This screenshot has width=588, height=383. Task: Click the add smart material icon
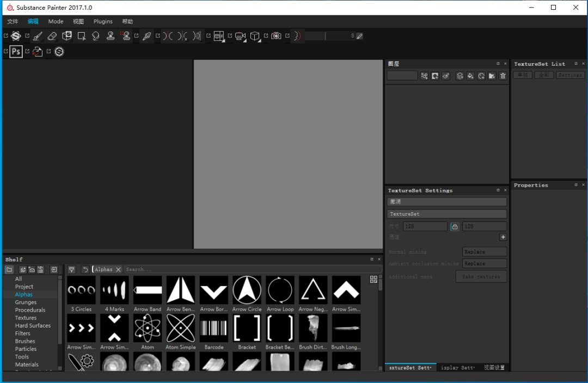pyautogui.click(x=481, y=76)
